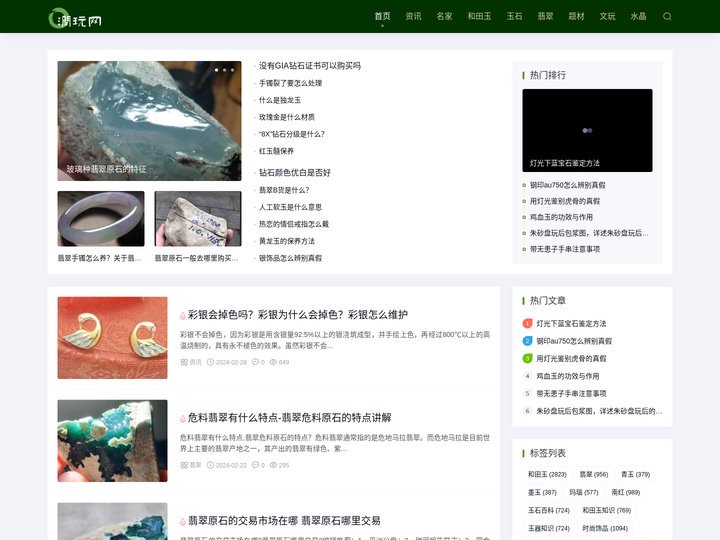Open ranking item 带无患子手串注意事项 in 热门排行
Screen dimensions: 720x540
pyautogui.click(x=565, y=249)
